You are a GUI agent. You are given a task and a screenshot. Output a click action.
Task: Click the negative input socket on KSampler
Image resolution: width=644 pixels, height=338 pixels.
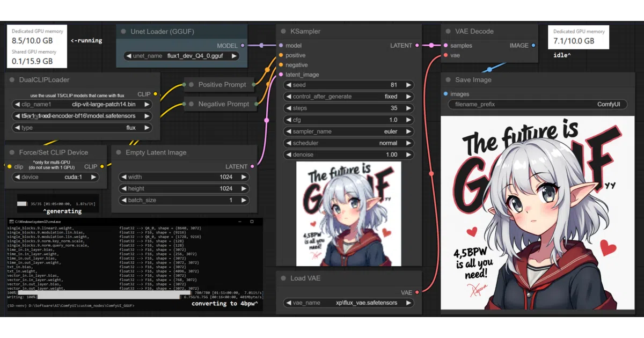280,65
